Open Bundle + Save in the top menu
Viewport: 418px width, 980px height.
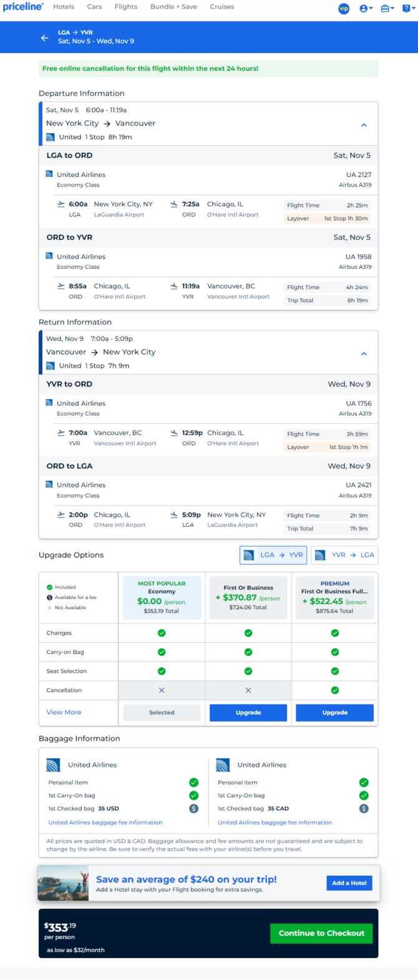pos(173,7)
